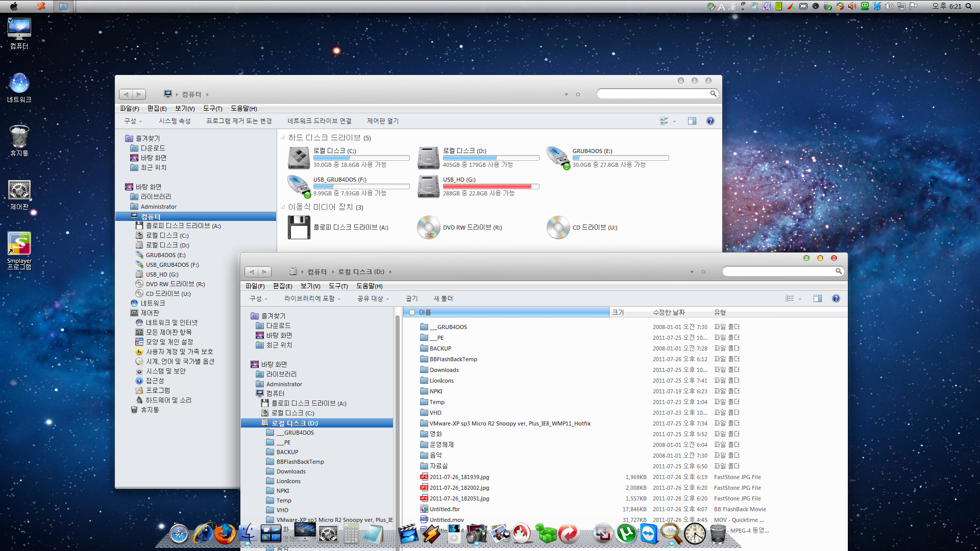The height and width of the screenshot is (551, 980).
Task: Click the 로컬 디스크 (D:) capacity bar
Action: click(491, 158)
